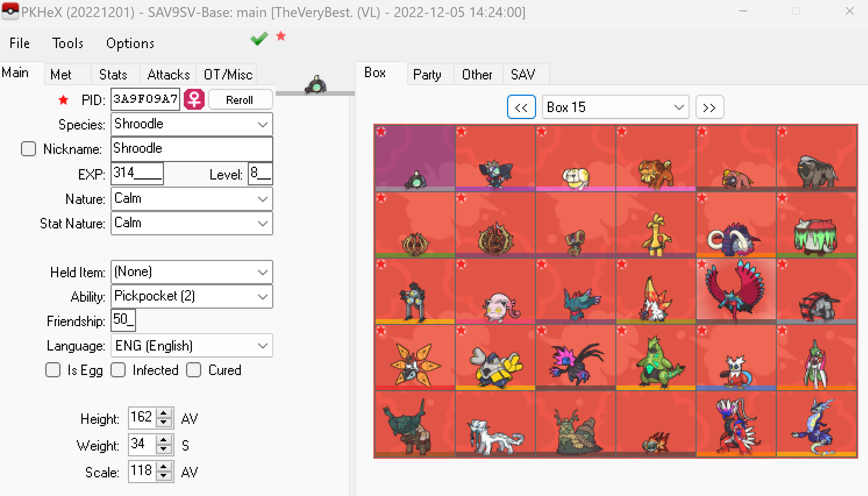Enable the Nickname checkbox
The width and height of the screenshot is (868, 496).
(28, 149)
